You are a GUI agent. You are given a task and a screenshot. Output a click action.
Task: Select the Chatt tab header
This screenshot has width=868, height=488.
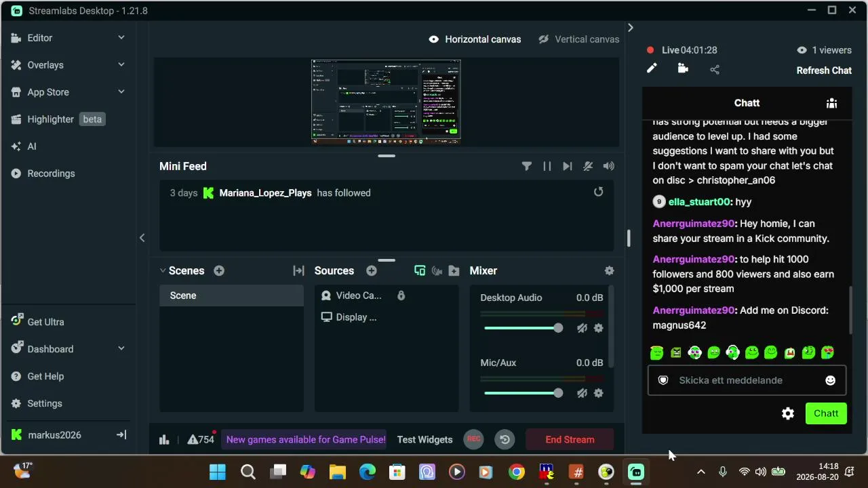[747, 103]
